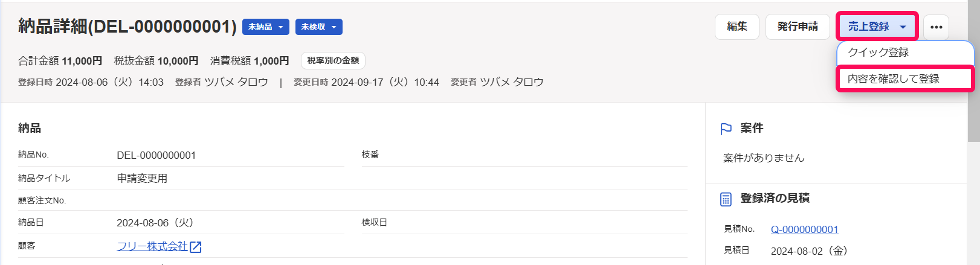
Task: Choose 内容を確認して登録 menu entry
Action: [893, 79]
